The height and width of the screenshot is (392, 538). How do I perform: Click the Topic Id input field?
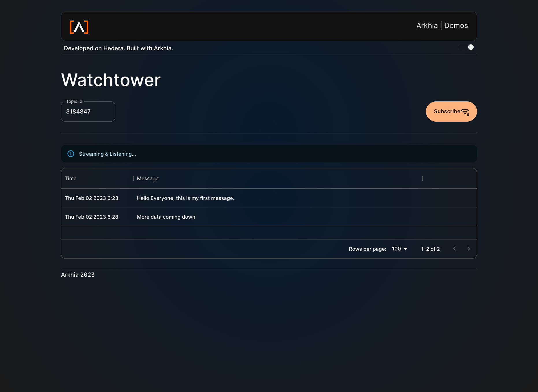(88, 112)
